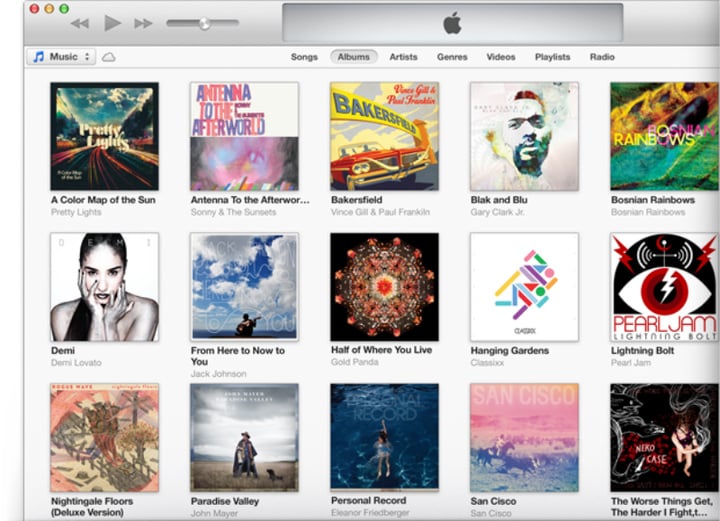Click the 'Antenna To the Afterwor…' title

click(250, 200)
